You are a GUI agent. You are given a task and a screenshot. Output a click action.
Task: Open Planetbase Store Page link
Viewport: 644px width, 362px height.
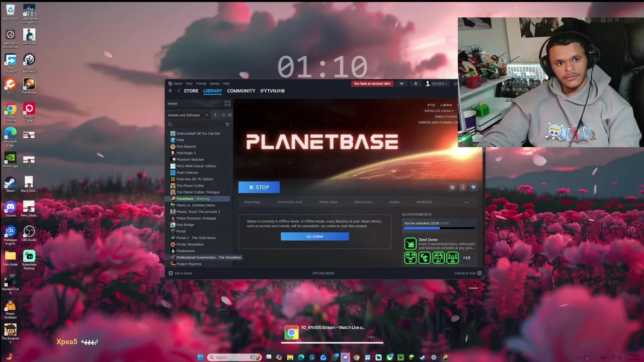tap(252, 202)
